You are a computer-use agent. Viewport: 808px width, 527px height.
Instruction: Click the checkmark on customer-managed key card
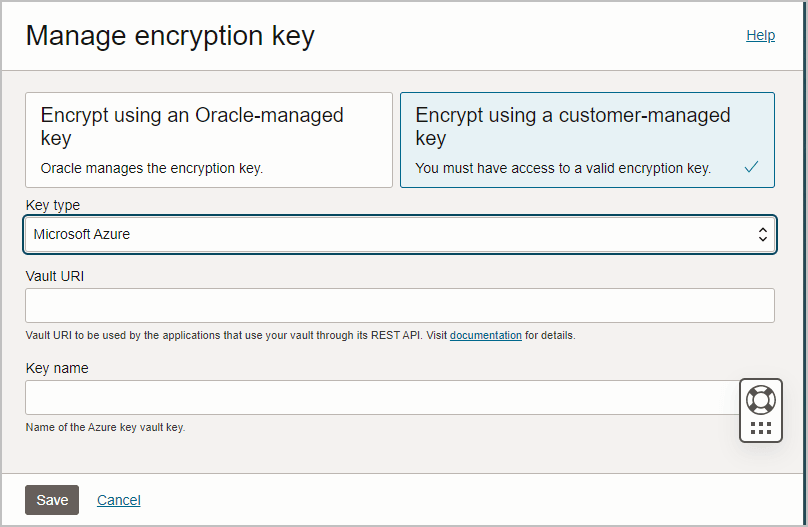(751, 168)
